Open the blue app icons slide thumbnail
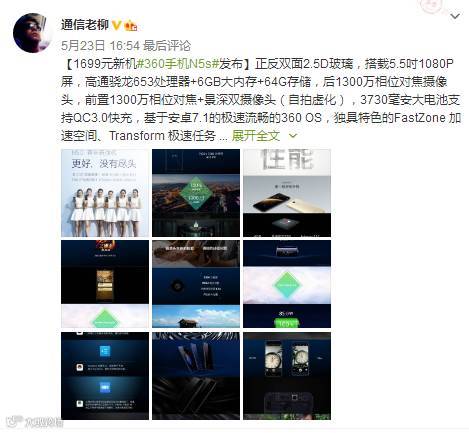This screenshot has width=469, height=433. point(105,376)
